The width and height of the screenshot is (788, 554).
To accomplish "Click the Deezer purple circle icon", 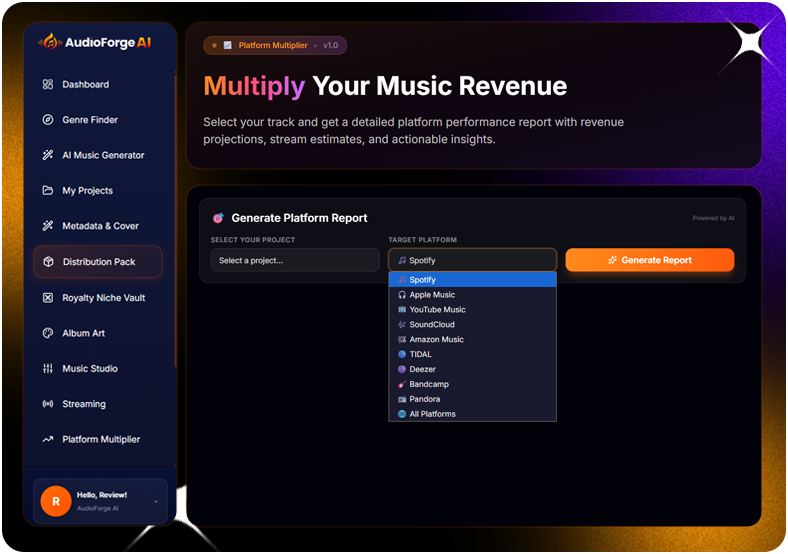I will tap(402, 369).
